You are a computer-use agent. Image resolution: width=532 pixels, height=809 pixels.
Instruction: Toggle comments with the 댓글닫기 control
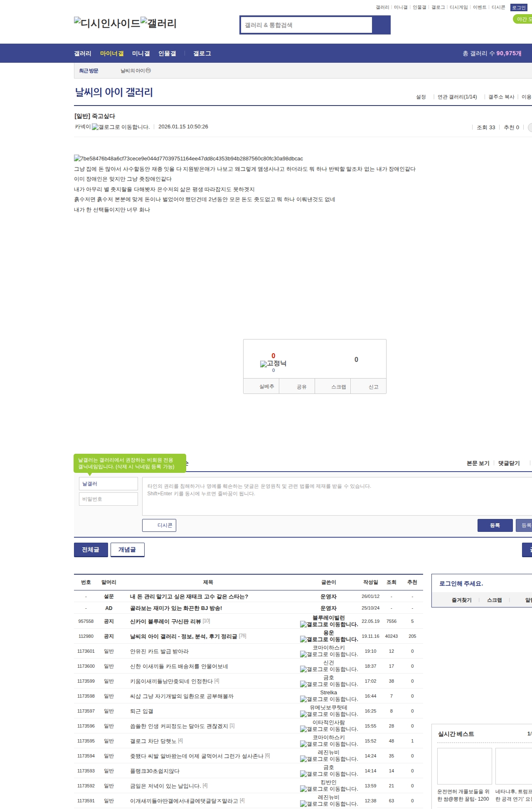[509, 463]
